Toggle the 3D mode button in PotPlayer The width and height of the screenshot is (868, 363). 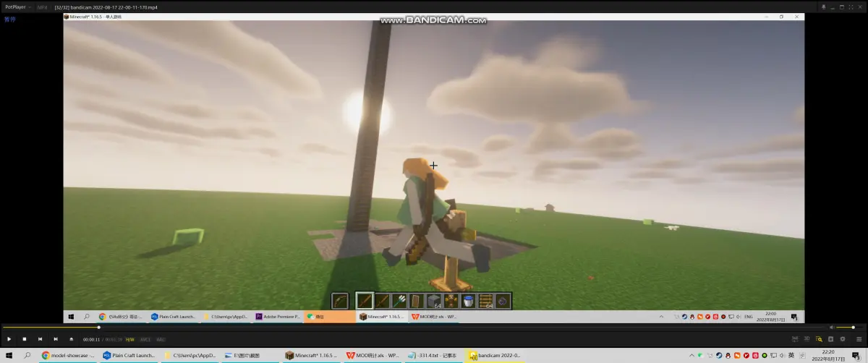point(807,338)
